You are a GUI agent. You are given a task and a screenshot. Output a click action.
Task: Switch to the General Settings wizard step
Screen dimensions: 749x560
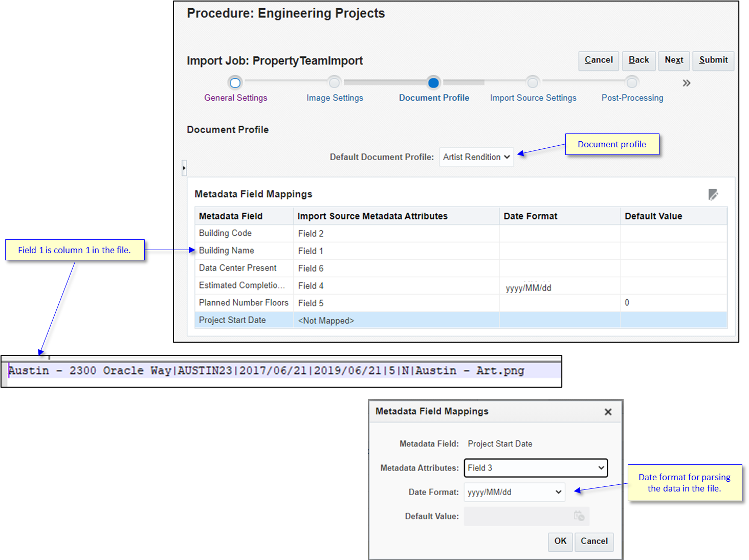(235, 98)
